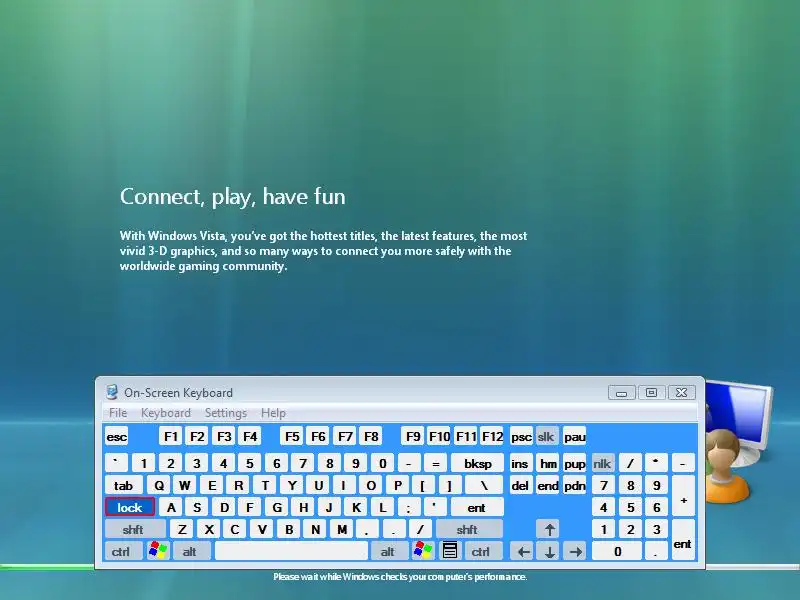Click the top row 7 key

(303, 463)
